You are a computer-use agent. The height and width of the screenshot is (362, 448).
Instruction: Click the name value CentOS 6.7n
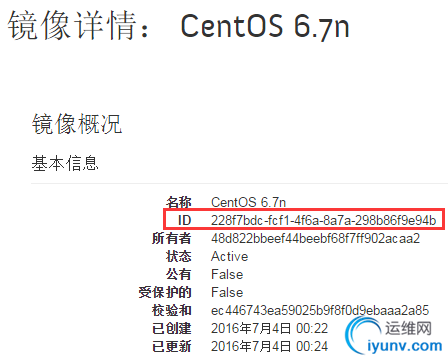coord(248,202)
